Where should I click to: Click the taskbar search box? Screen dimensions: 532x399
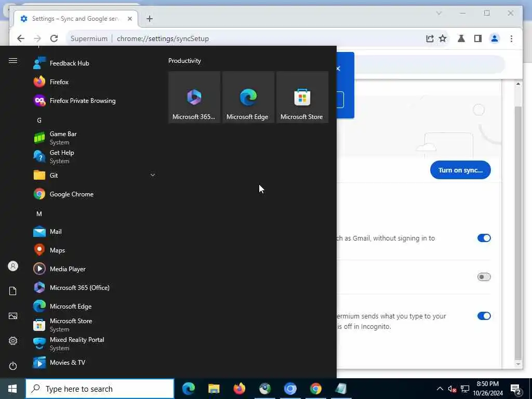click(x=100, y=389)
